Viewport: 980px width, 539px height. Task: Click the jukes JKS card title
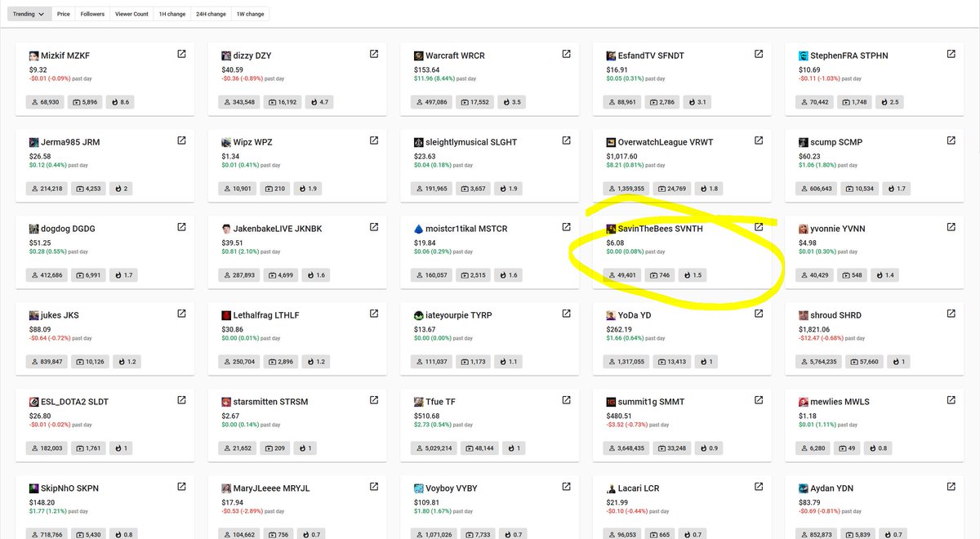coord(60,315)
